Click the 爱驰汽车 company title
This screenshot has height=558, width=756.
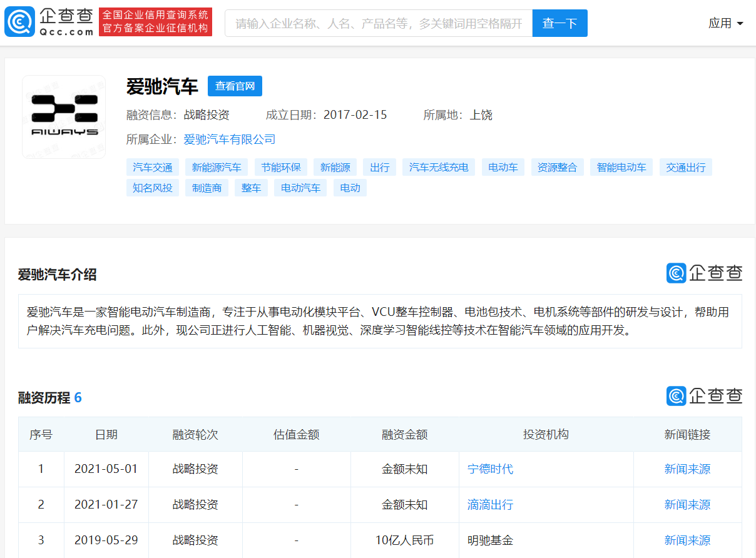pyautogui.click(x=163, y=86)
